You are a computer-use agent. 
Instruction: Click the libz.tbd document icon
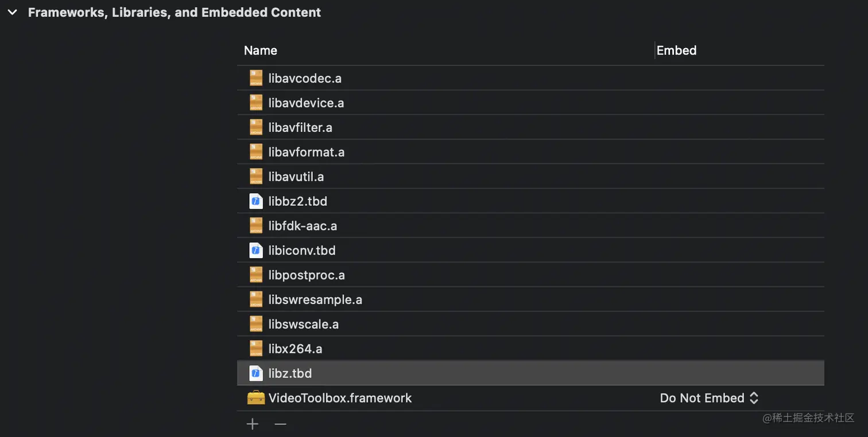click(x=256, y=373)
